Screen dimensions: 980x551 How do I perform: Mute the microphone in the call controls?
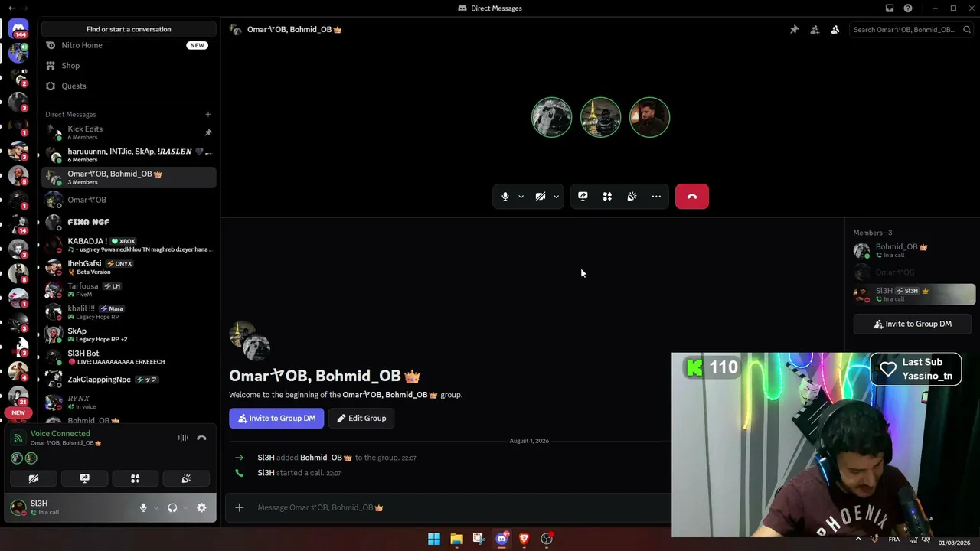tap(505, 197)
